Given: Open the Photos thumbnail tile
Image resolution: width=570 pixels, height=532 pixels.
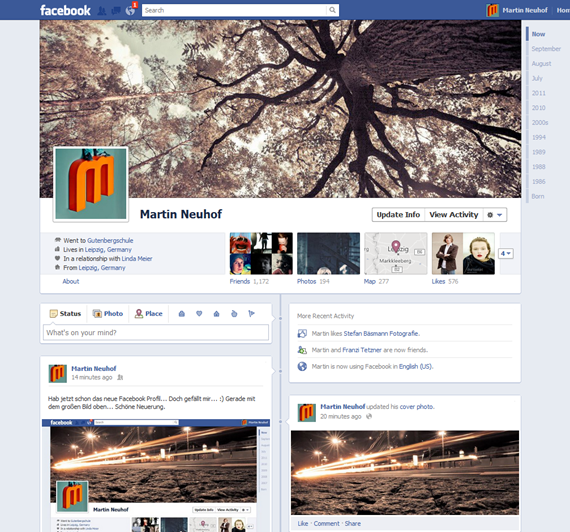Looking at the screenshot, I should coord(329,253).
